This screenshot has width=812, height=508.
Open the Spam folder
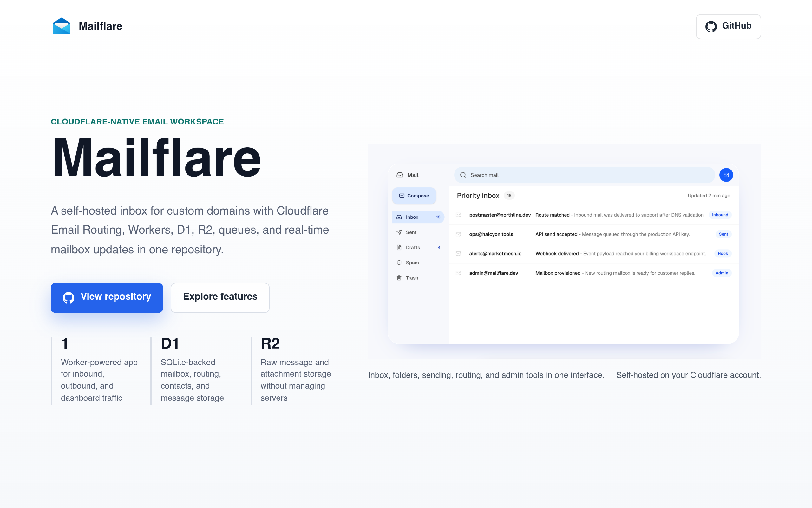pos(418,263)
